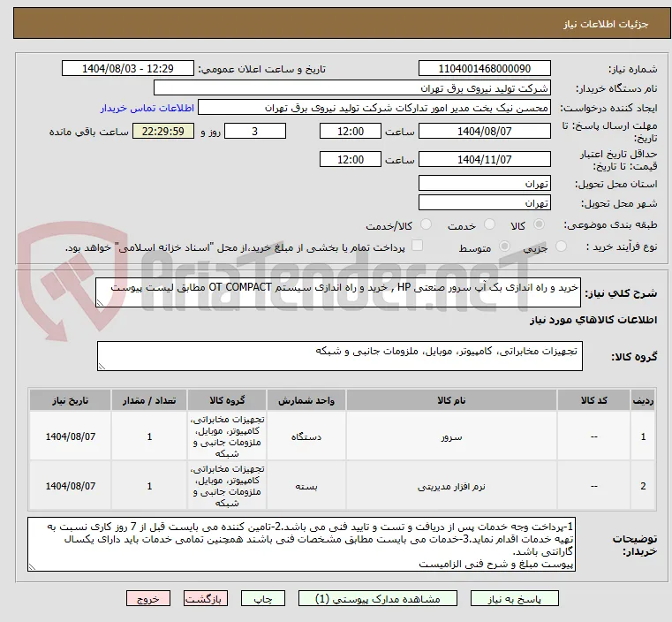
Task: Open مشاهده مدارک پیوستی (1) button
Action: point(378,599)
